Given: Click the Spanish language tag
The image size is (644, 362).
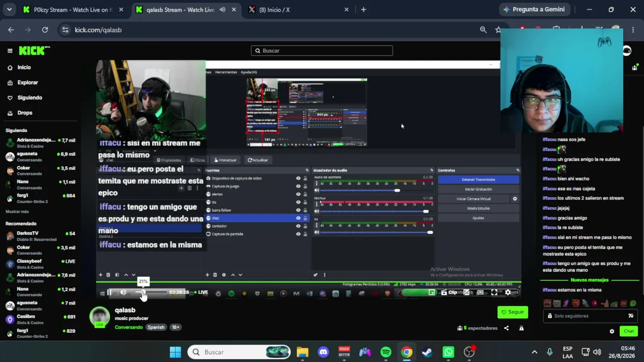Looking at the screenshot, I should [x=156, y=327].
